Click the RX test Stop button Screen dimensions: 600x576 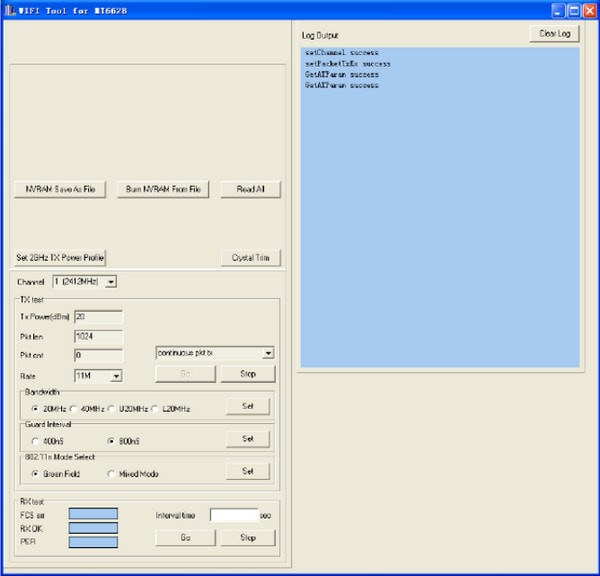tap(248, 538)
